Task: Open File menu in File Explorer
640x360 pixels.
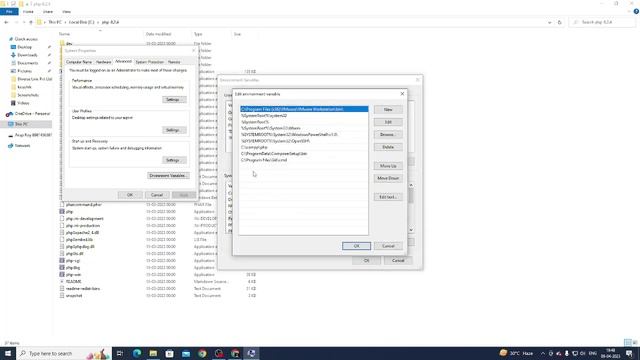Action: point(9,11)
